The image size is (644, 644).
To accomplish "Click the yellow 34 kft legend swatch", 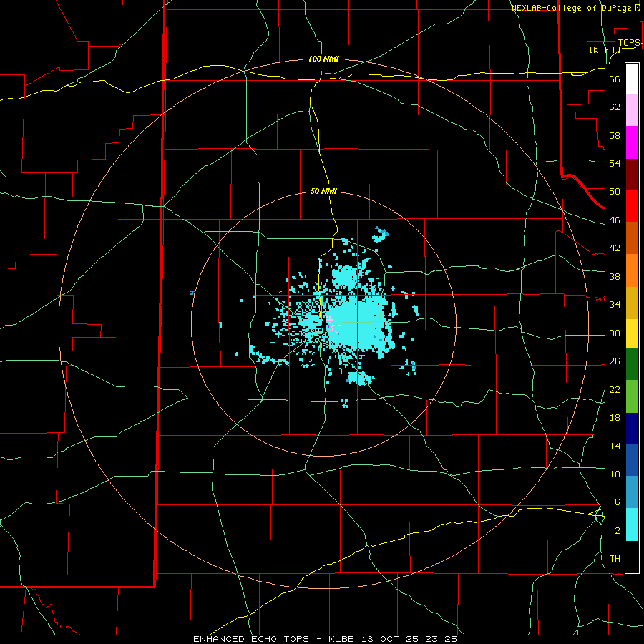I will pyautogui.click(x=632, y=334).
